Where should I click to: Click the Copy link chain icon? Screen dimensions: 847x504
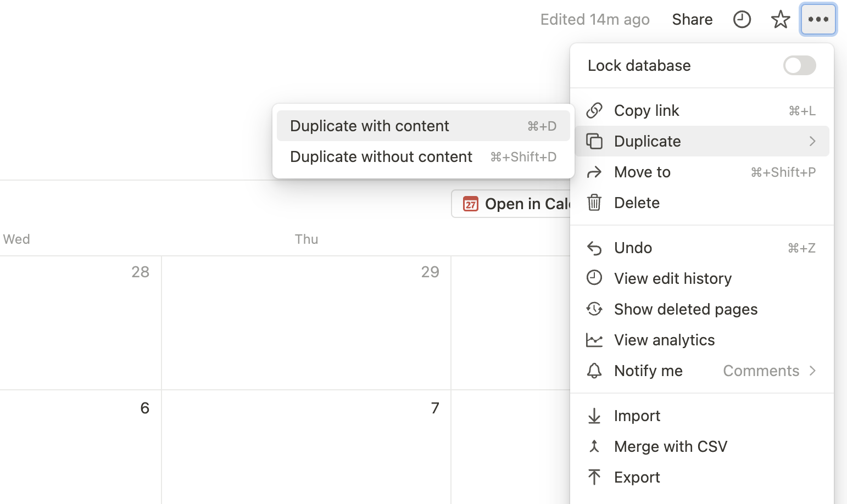tap(594, 110)
